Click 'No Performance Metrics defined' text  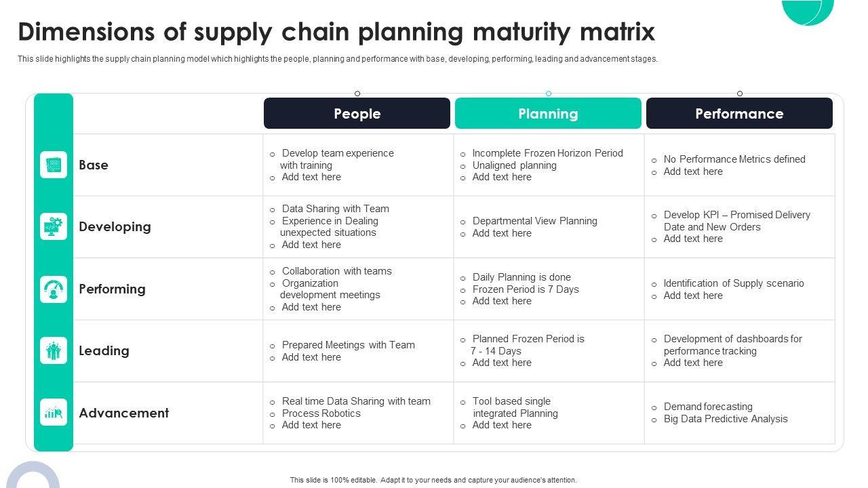(734, 159)
